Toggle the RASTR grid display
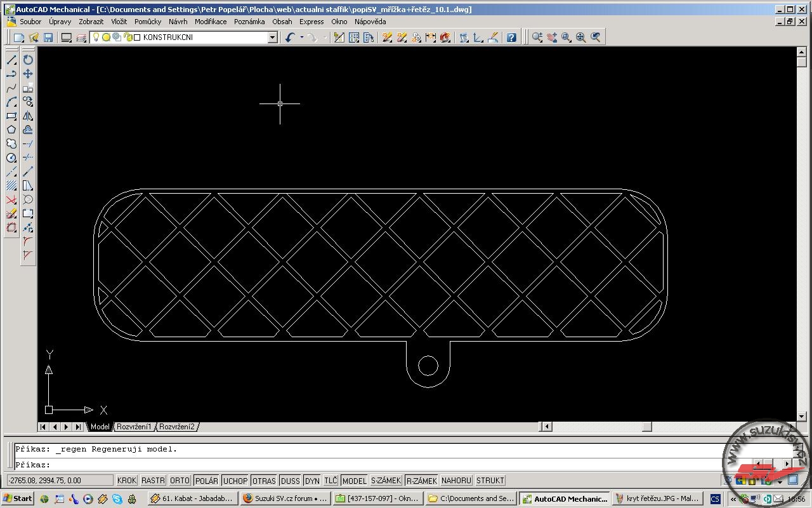 [153, 481]
